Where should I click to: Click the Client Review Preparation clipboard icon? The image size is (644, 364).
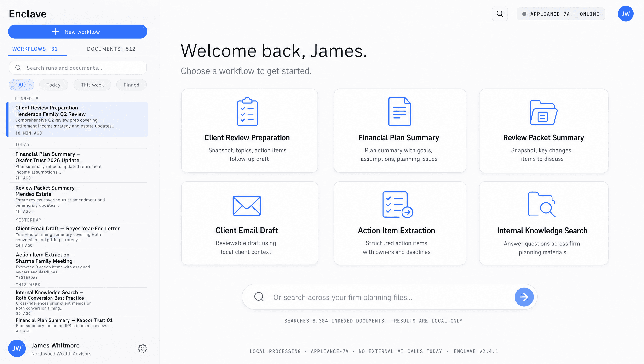(247, 112)
